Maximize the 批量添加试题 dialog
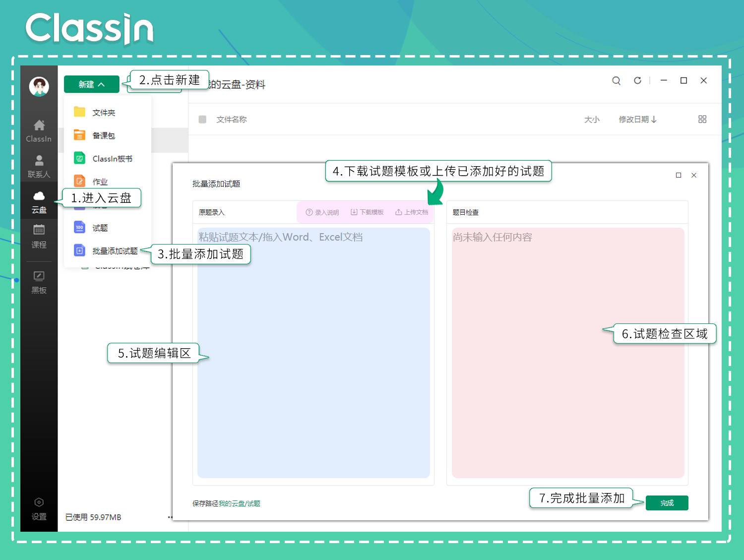744x560 pixels. click(679, 175)
